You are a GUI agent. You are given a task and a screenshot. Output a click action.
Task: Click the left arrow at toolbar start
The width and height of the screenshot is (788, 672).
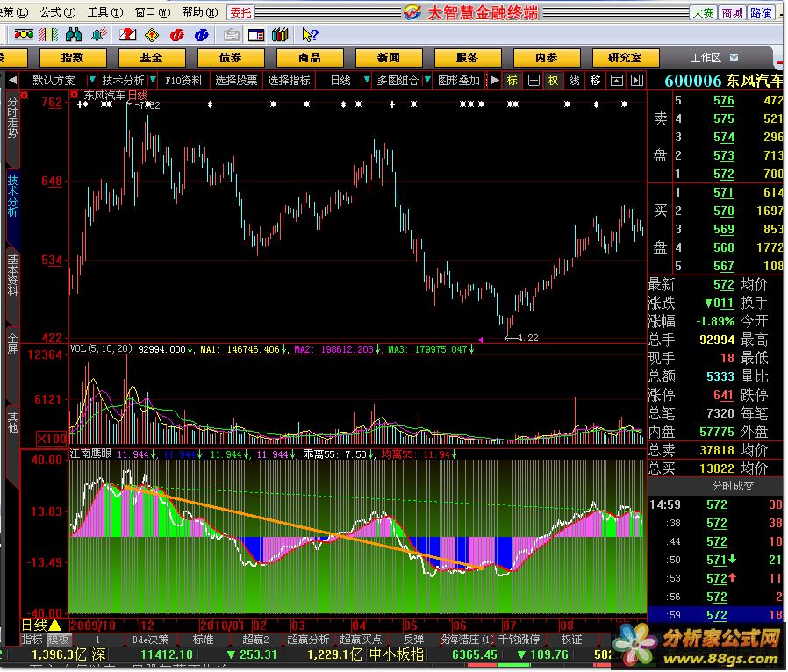(12, 80)
